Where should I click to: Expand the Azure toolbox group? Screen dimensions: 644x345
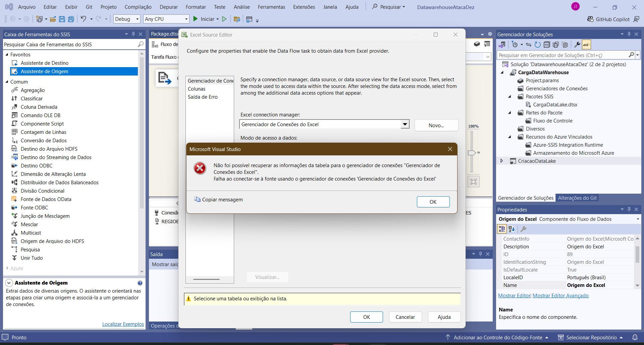(x=7, y=268)
